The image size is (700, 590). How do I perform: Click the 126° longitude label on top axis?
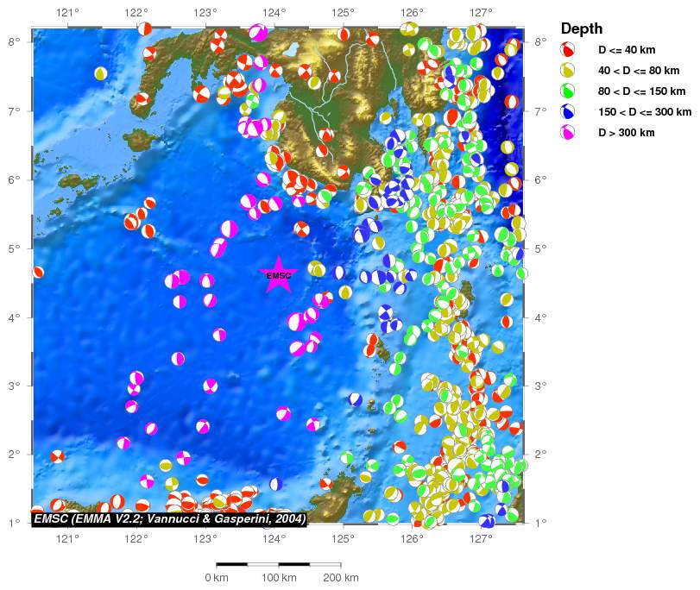click(413, 13)
